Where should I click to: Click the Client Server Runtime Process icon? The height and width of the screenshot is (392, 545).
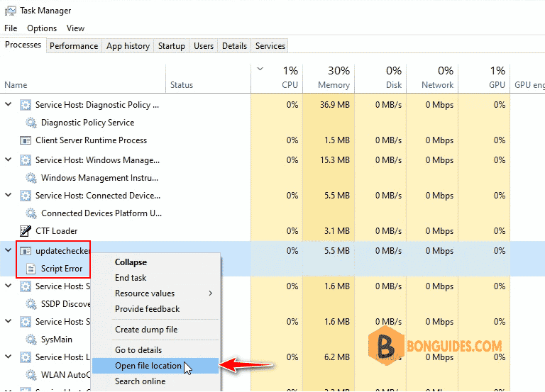26,140
